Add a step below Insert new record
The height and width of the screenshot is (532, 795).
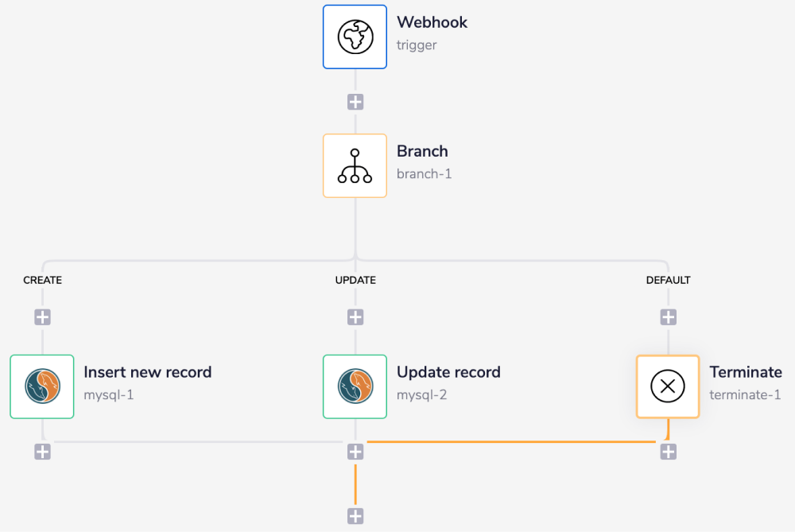(x=41, y=451)
